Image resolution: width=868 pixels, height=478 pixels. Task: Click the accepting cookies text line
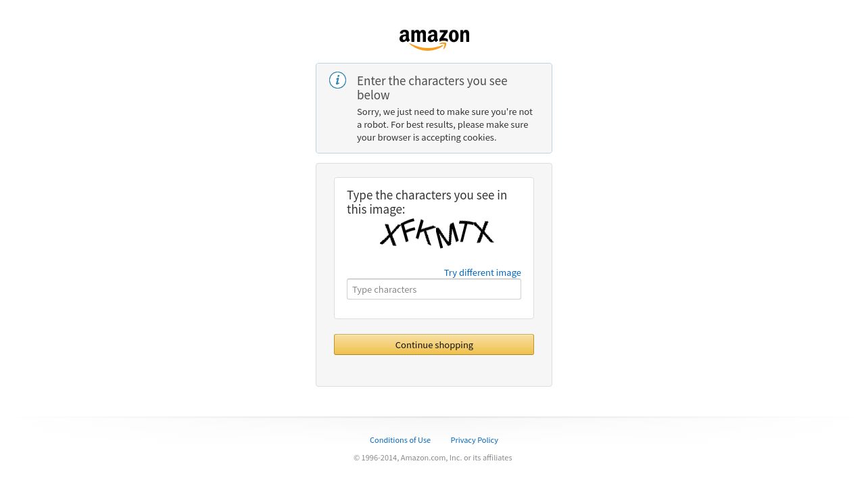click(427, 137)
